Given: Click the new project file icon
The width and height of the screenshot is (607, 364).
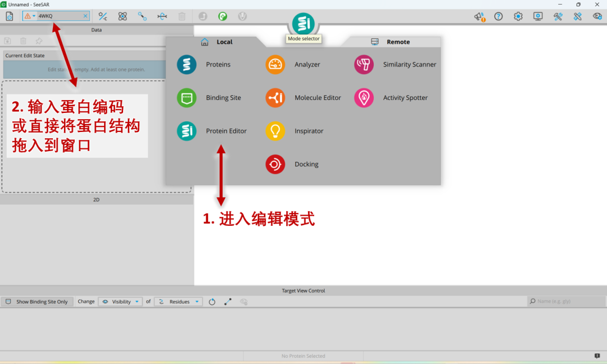Looking at the screenshot, I should [10, 16].
